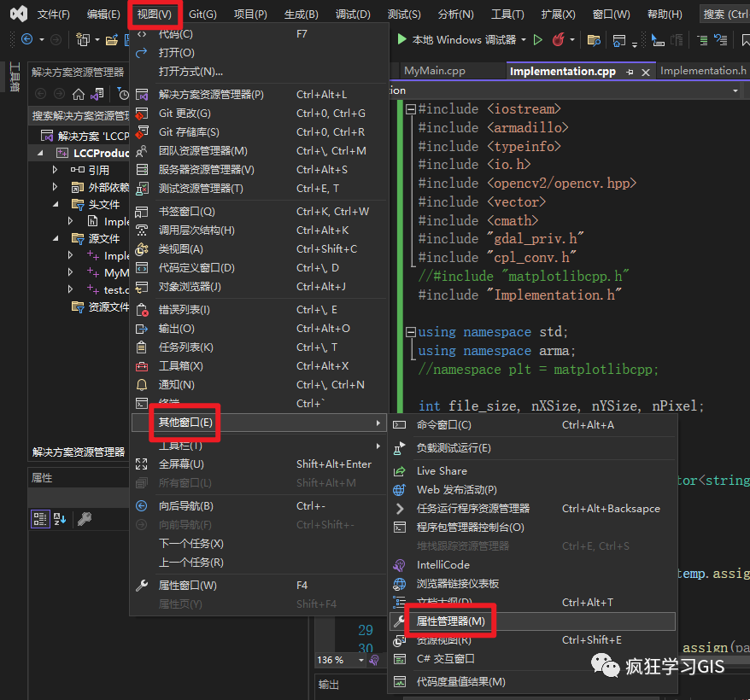Viewport: 750px width, 700px height.
Task: Click the start without debugging icon
Action: pyautogui.click(x=538, y=39)
